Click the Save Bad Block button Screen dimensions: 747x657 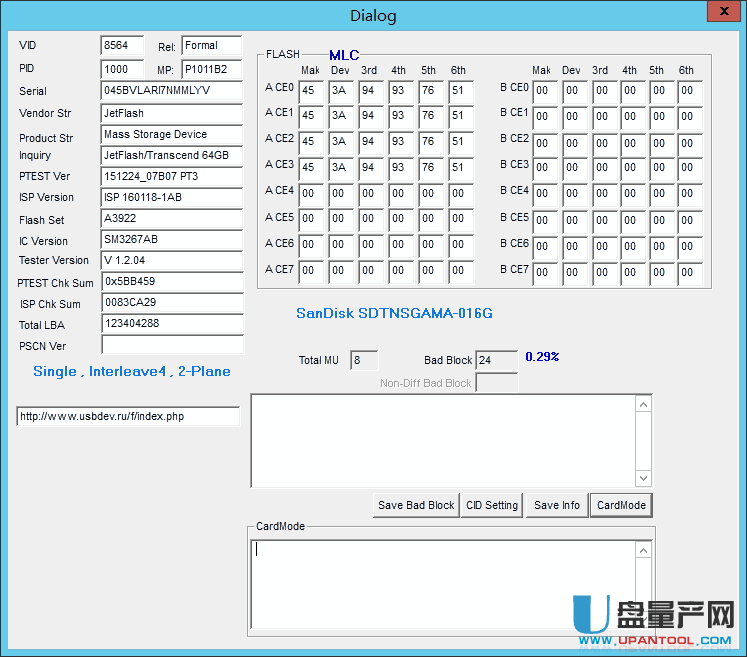tap(416, 505)
